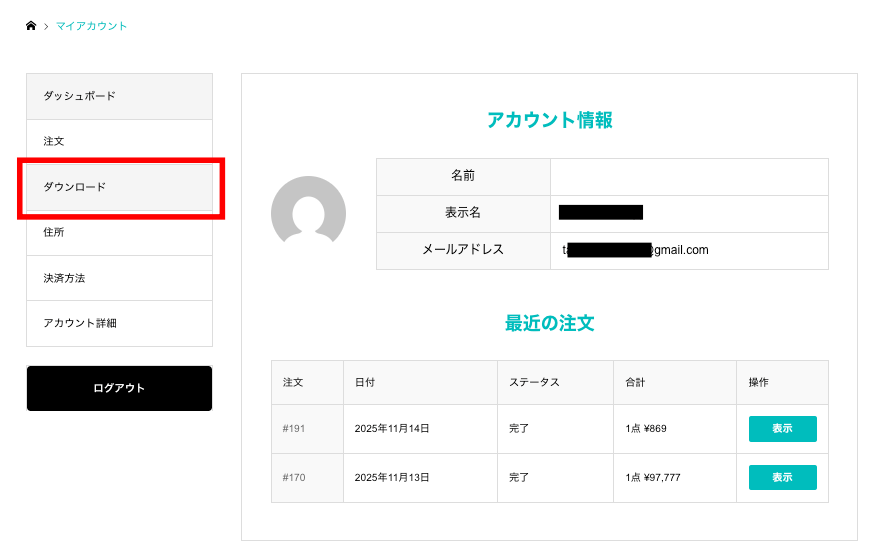875x554 pixels.
Task: Open 住所 in the sidebar menu
Action: tap(119, 232)
